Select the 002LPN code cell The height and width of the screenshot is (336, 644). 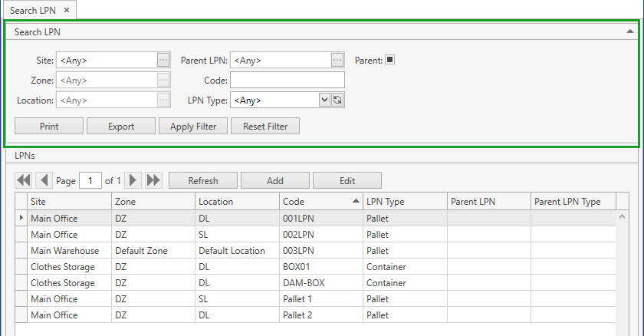tap(320, 234)
